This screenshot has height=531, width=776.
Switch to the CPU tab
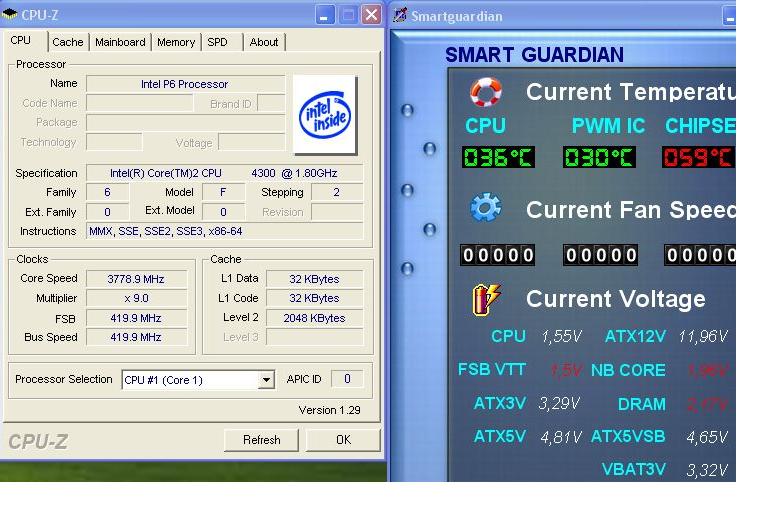21,41
